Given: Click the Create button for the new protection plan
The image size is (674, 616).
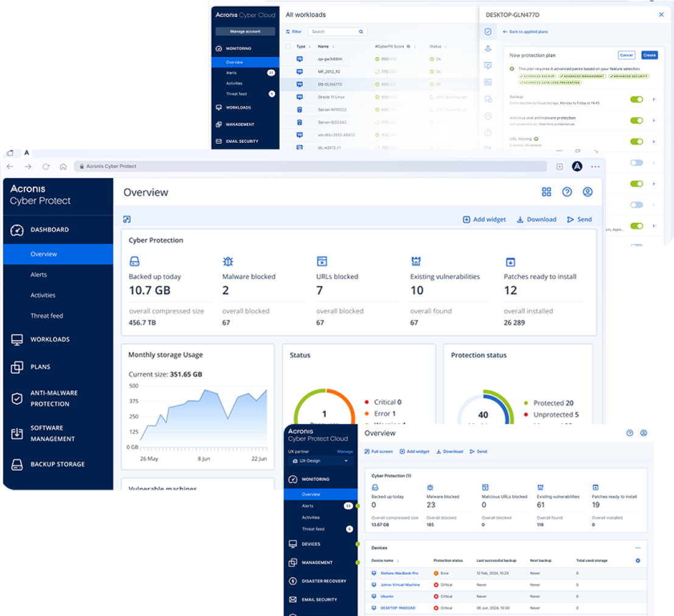Looking at the screenshot, I should 650,55.
